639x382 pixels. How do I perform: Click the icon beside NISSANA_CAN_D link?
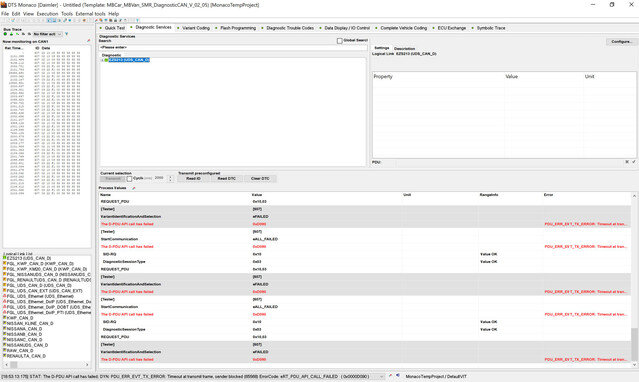tap(4, 329)
